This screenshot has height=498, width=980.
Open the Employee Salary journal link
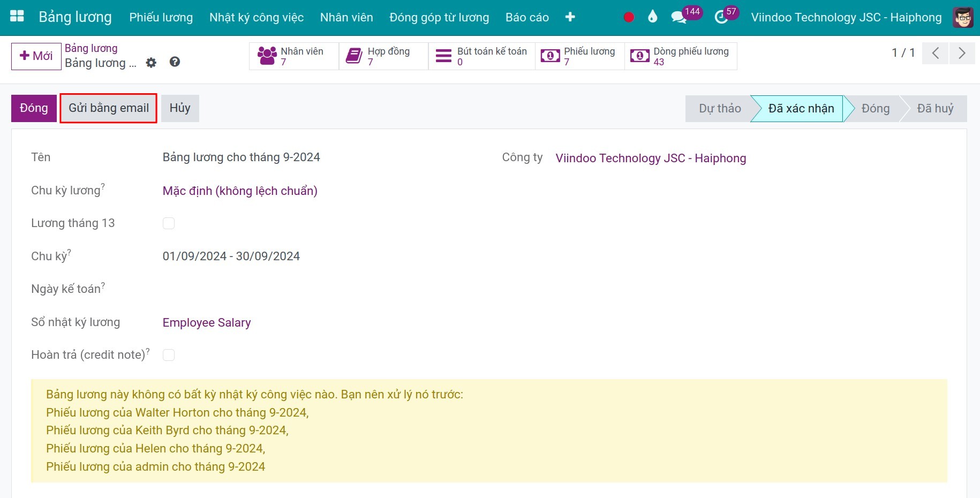point(207,323)
